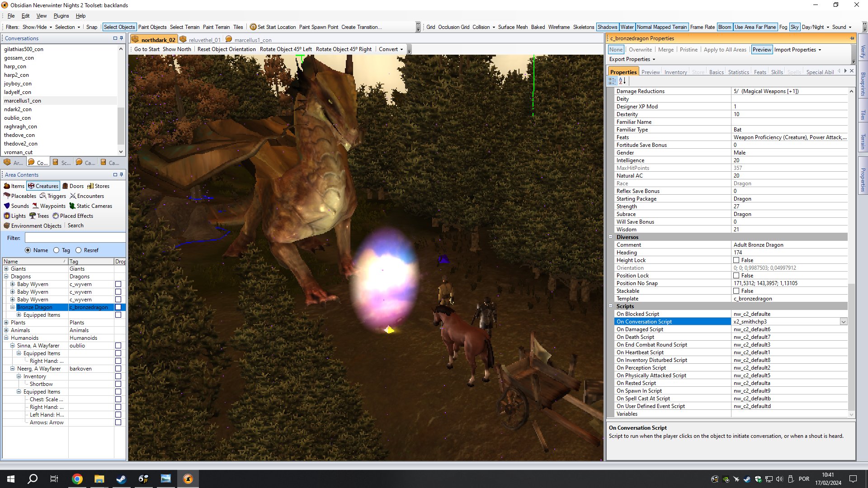The width and height of the screenshot is (868, 488).
Task: Toggle the Bloom render option
Action: click(724, 27)
